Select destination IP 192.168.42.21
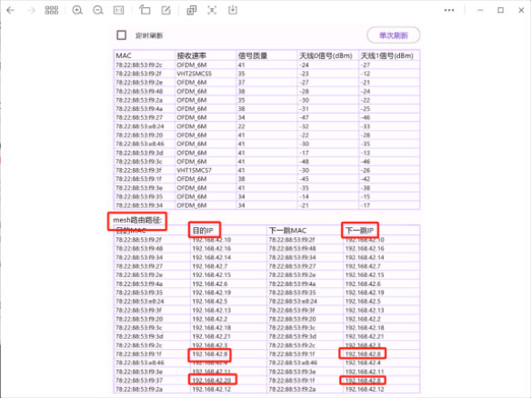Screen dimensions: 532x398 click(x=212, y=336)
